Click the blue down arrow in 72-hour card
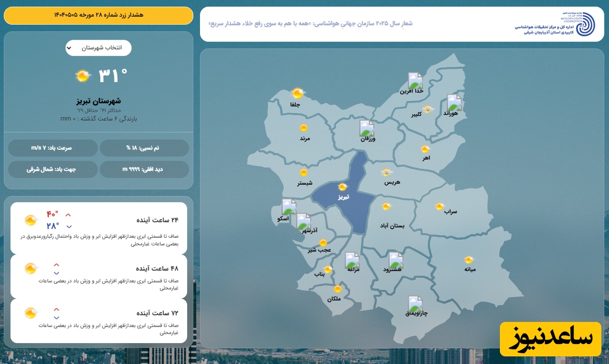609x364 pixels. click(56, 317)
